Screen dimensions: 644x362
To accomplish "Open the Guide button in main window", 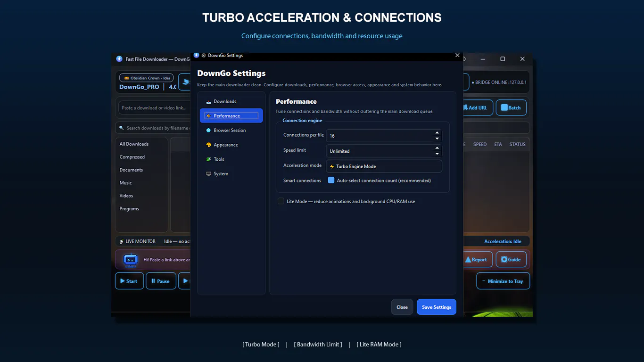I will (511, 259).
